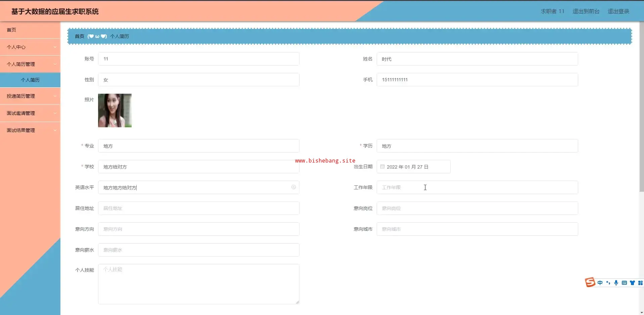
Task: Open the Sogou toolbox grid icon
Action: [x=640, y=283]
